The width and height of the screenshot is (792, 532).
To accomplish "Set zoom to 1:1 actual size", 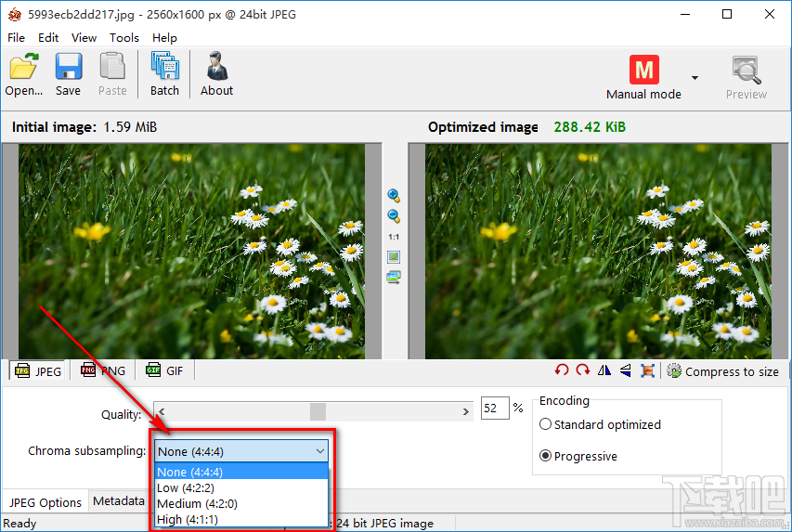I will (x=394, y=237).
